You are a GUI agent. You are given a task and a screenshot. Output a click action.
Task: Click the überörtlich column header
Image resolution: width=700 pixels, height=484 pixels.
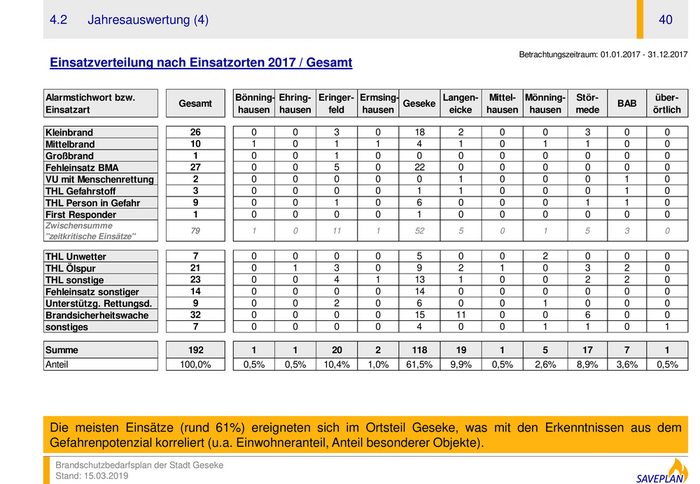667,104
